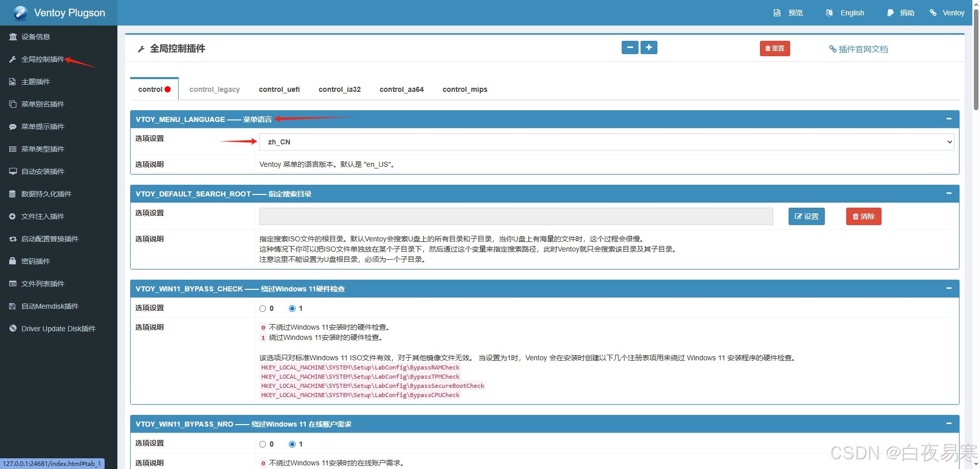The image size is (980, 469).
Task: Click the 主题插件 image icon
Action: tap(13, 82)
